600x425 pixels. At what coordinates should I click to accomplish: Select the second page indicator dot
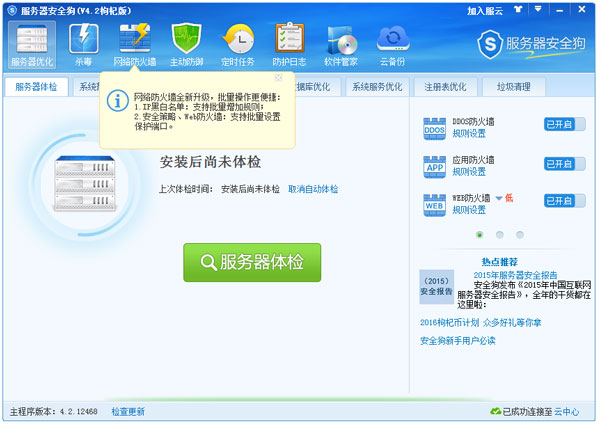click(499, 234)
